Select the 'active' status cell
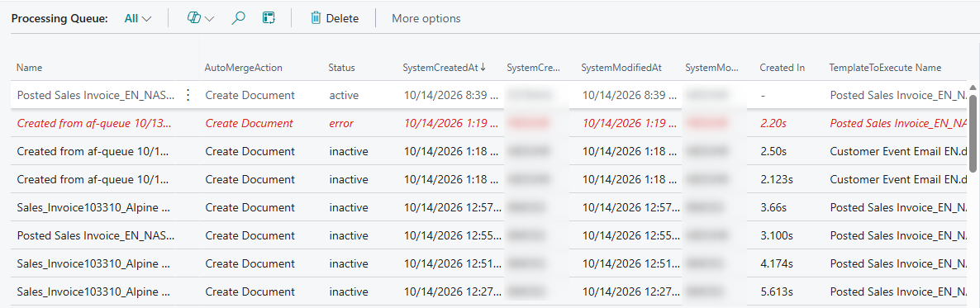The image size is (980, 308). point(343,96)
